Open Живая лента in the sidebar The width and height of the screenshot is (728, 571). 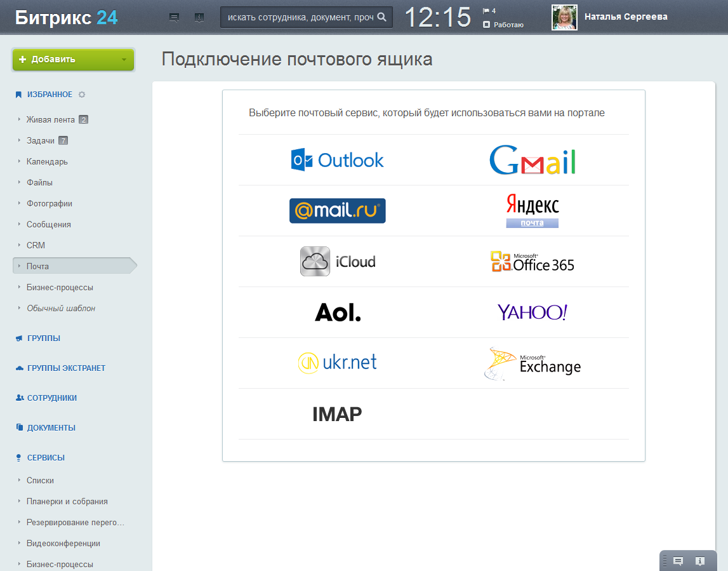tap(51, 119)
